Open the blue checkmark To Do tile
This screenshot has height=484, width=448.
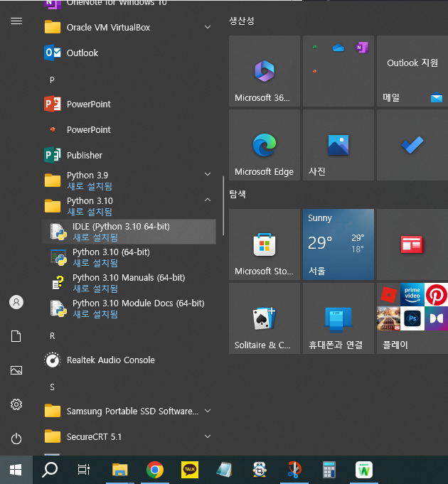tap(412, 145)
